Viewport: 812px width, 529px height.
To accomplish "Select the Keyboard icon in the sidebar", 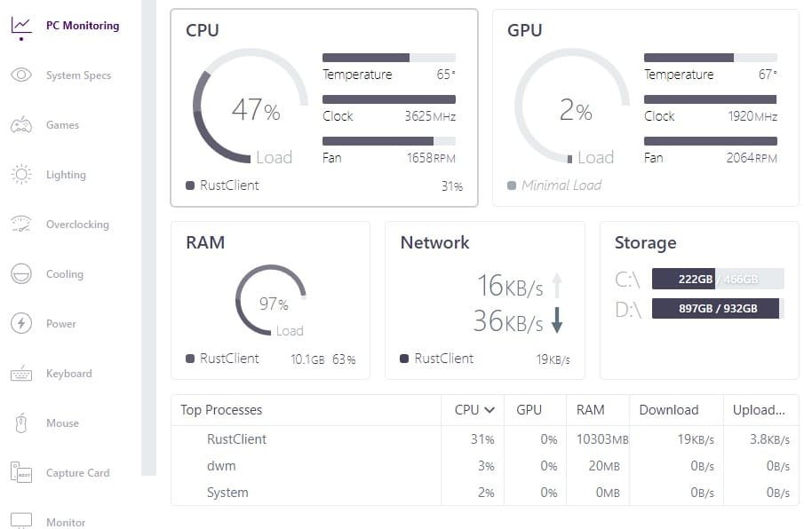I will [21, 374].
